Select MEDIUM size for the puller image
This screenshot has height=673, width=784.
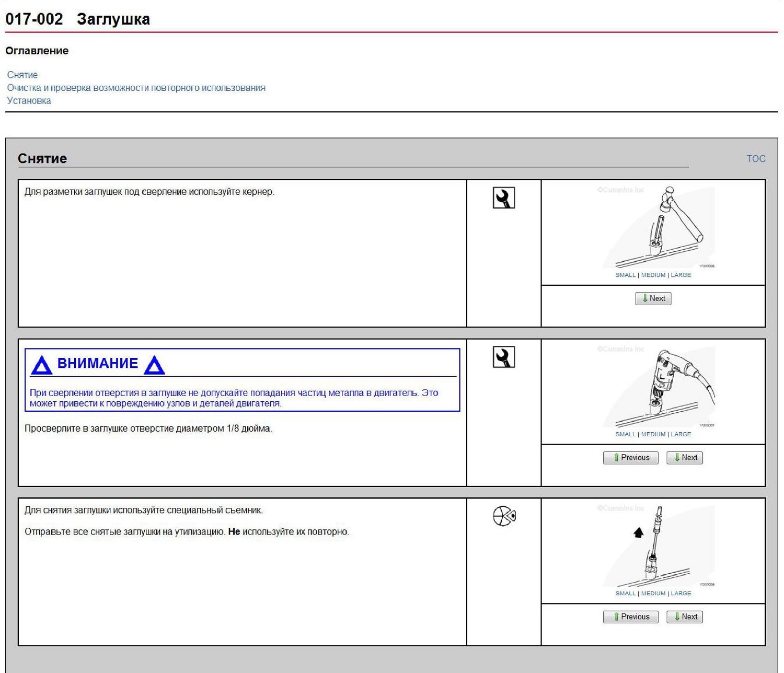pyautogui.click(x=653, y=594)
